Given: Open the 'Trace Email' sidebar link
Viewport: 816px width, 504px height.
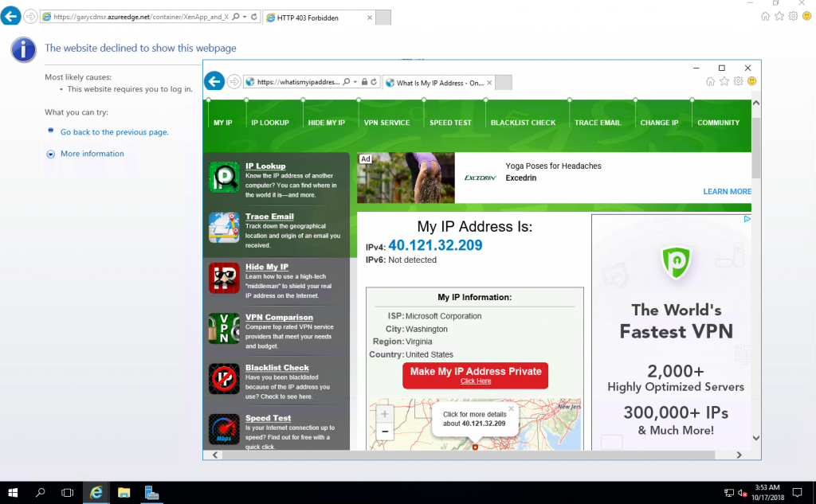Looking at the screenshot, I should (x=269, y=217).
